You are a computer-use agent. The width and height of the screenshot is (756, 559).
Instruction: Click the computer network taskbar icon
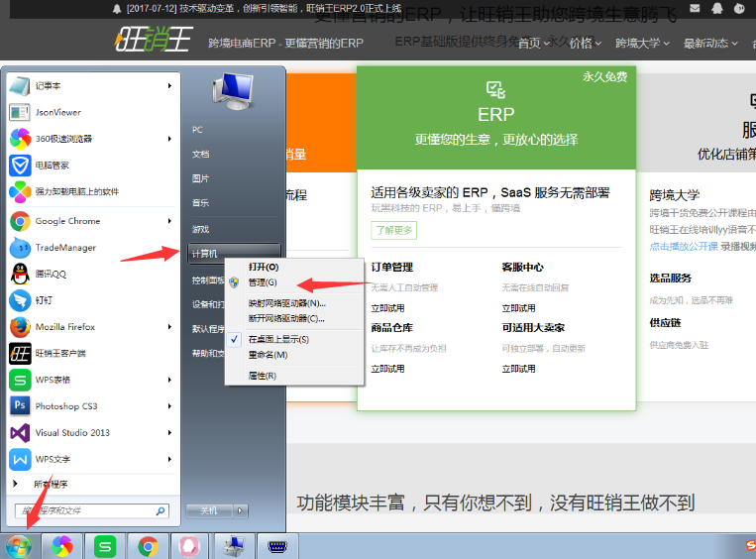point(234,546)
